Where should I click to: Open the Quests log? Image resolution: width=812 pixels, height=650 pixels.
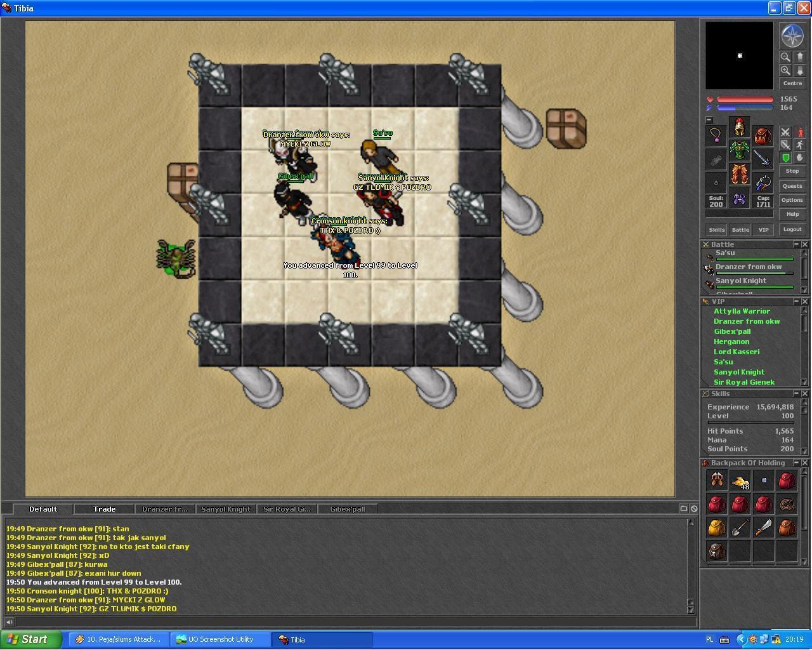tap(792, 187)
